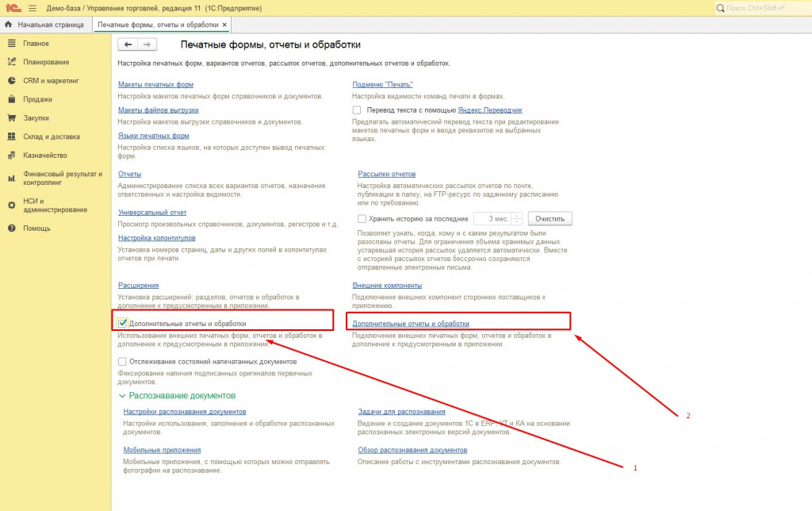Click the search magnifier icon
This screenshot has width=812, height=511.
pyautogui.click(x=720, y=8)
